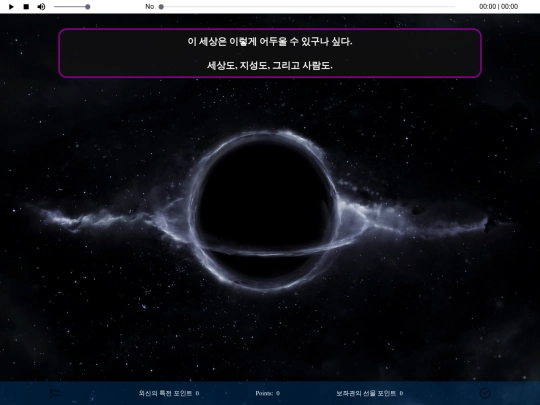Click the 00:00 | 00:00 time display
540x405 pixels.
pyautogui.click(x=498, y=7)
